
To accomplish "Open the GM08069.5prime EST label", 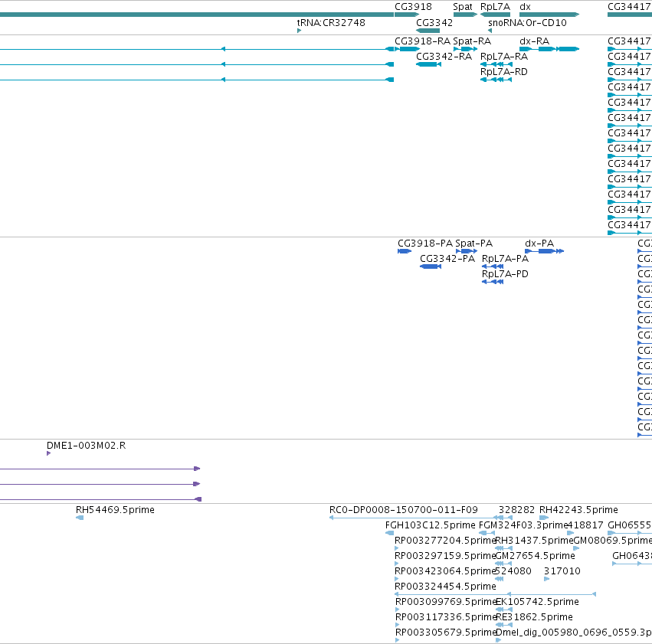I will (x=612, y=541).
